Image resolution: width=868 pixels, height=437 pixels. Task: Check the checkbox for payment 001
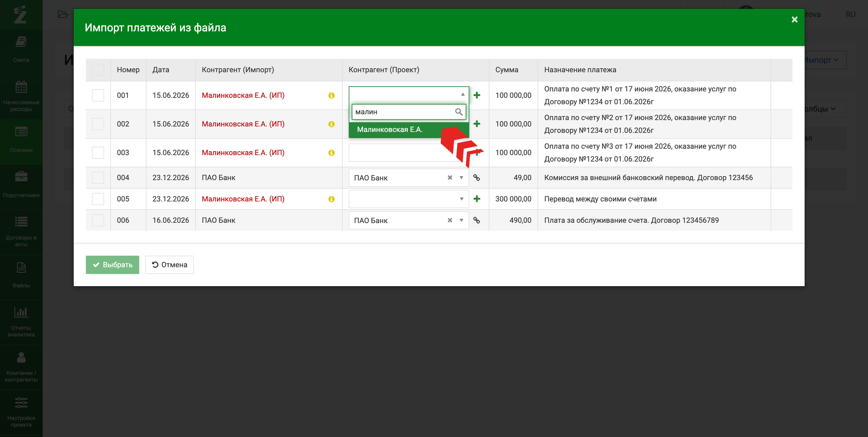98,95
